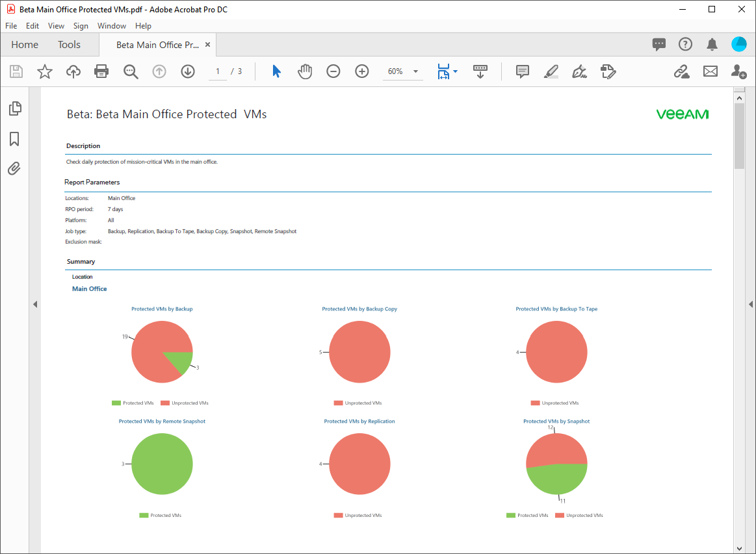Open the scrolling mode tool

pos(480,72)
